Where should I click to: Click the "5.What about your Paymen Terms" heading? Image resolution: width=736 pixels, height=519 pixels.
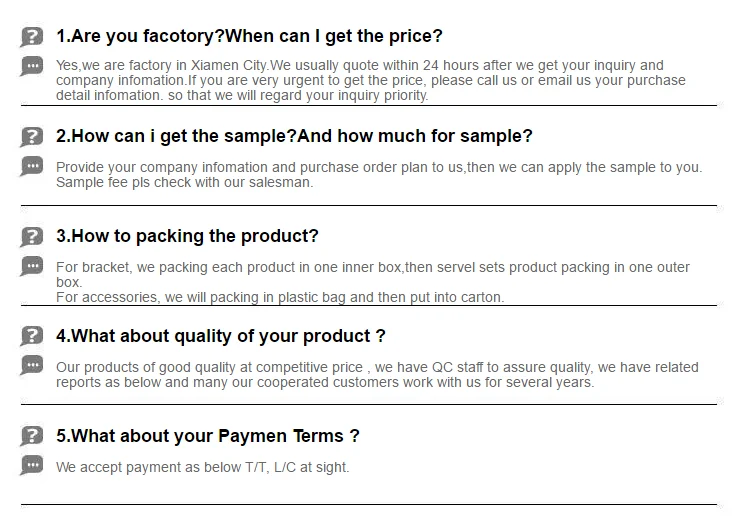(207, 436)
